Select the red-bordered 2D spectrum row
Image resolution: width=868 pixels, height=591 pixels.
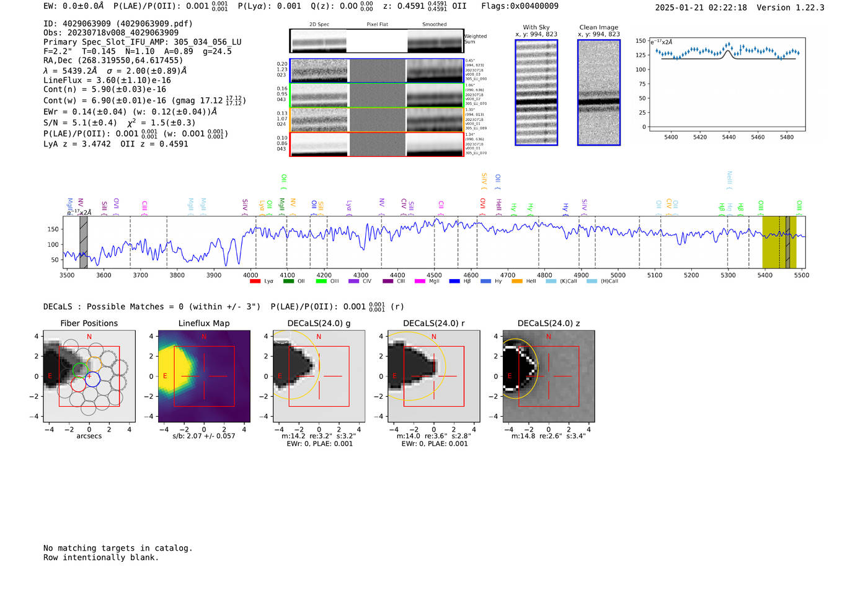pos(377,144)
